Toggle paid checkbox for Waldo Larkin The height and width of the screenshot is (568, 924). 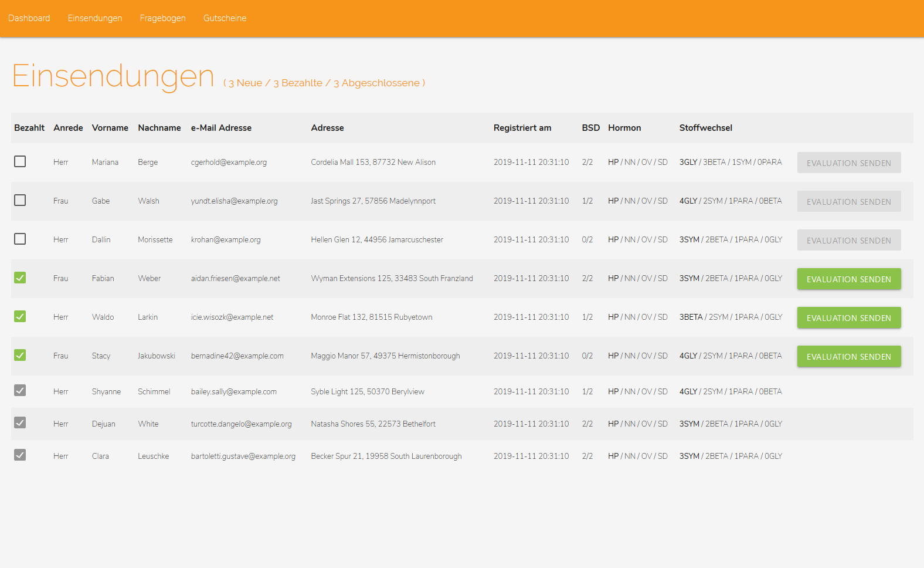pyautogui.click(x=20, y=316)
